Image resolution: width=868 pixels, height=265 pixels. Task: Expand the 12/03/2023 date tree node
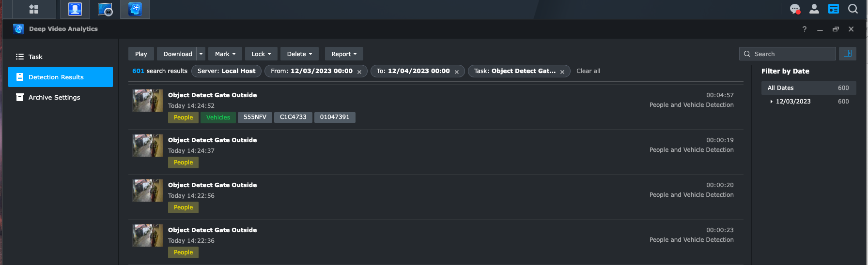(771, 102)
